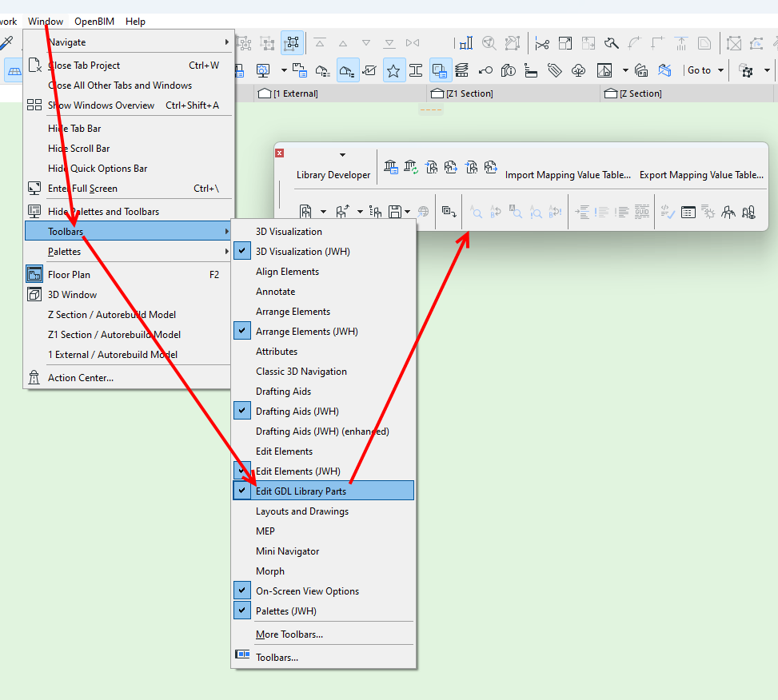Open the Help menu
This screenshot has width=778, height=700.
click(x=135, y=22)
